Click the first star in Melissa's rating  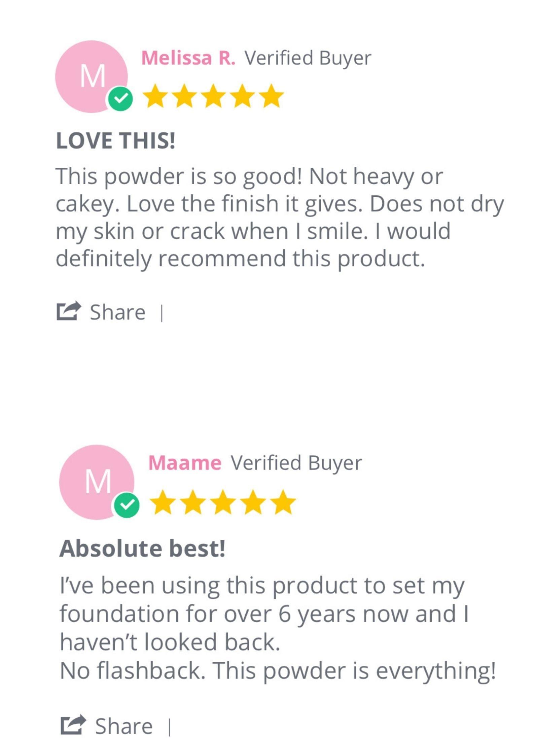pos(155,96)
